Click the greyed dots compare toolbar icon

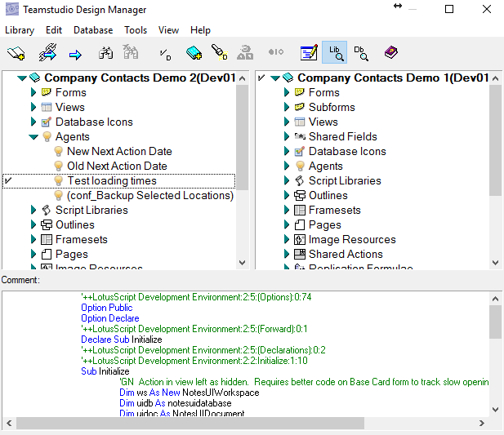(276, 51)
